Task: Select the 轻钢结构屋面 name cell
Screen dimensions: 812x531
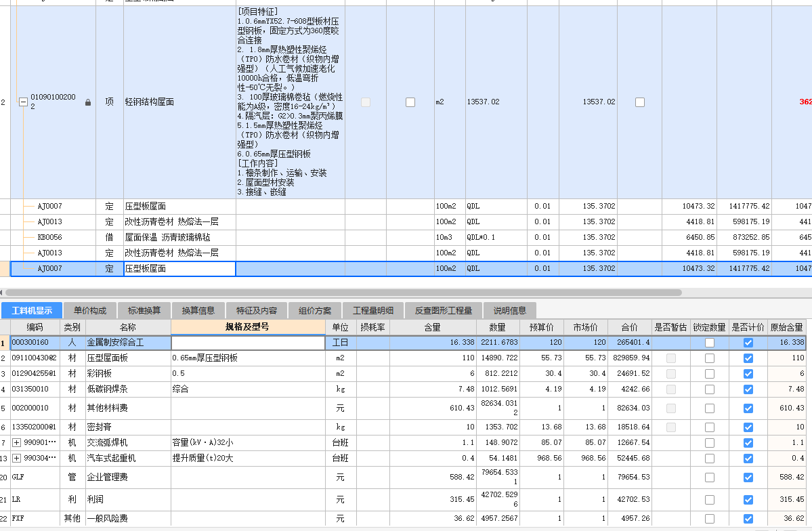Action: [x=179, y=102]
